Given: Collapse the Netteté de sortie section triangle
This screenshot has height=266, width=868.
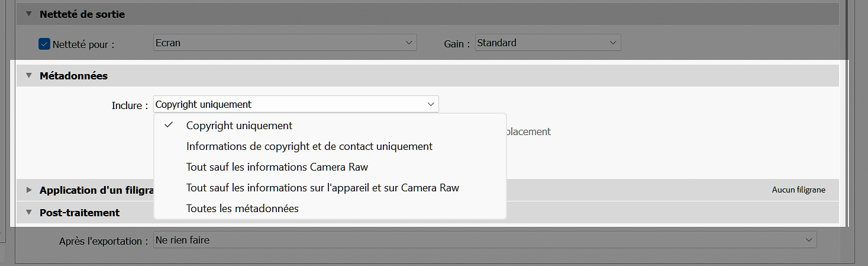Looking at the screenshot, I should coord(28,14).
